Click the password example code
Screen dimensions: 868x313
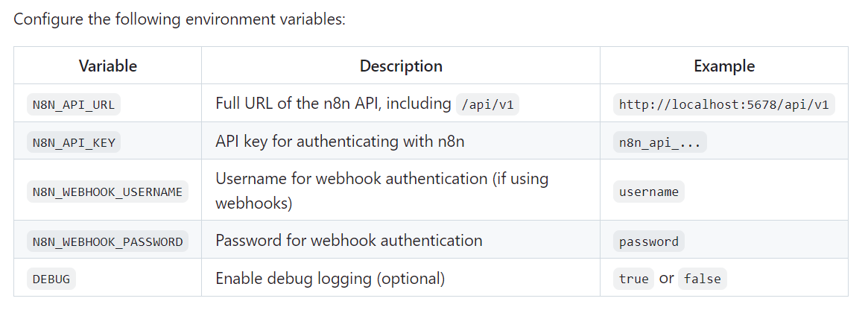tap(649, 241)
